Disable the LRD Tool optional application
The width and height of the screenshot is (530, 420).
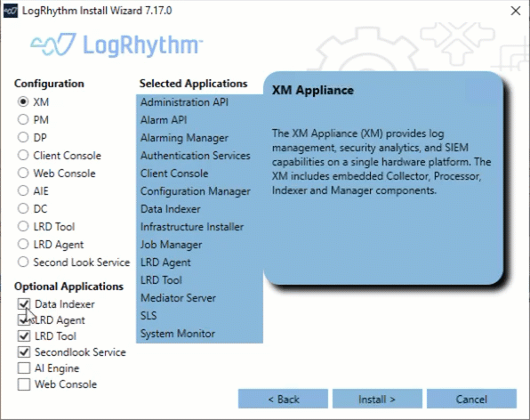coord(24,335)
